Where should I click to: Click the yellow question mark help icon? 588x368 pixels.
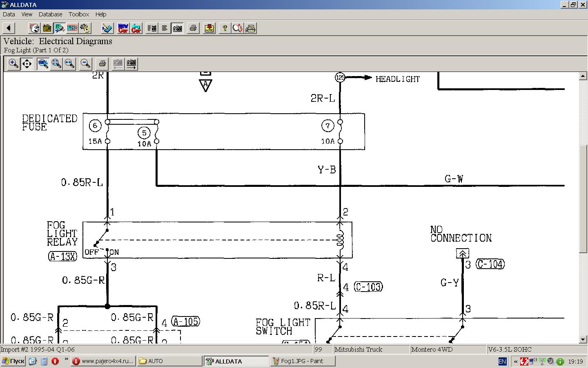(225, 28)
